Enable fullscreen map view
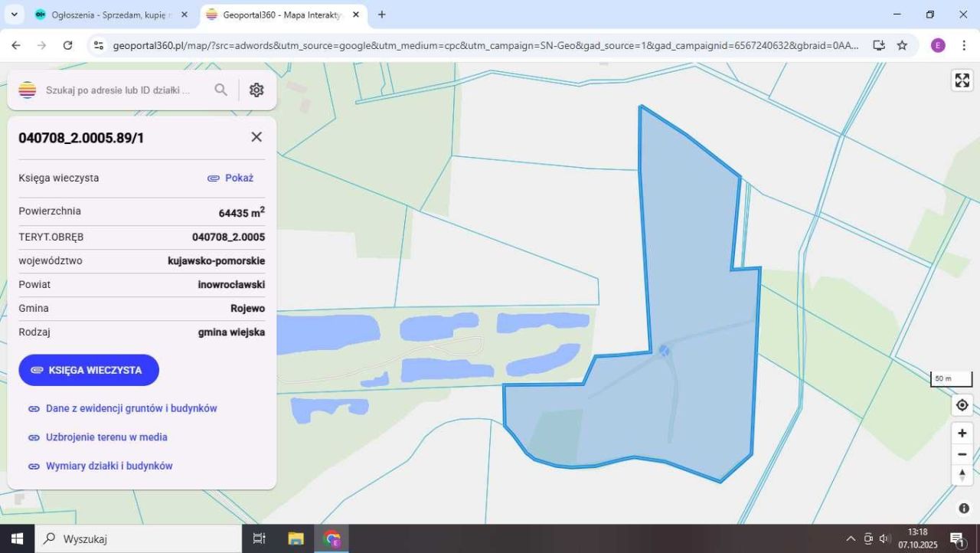 tap(962, 80)
